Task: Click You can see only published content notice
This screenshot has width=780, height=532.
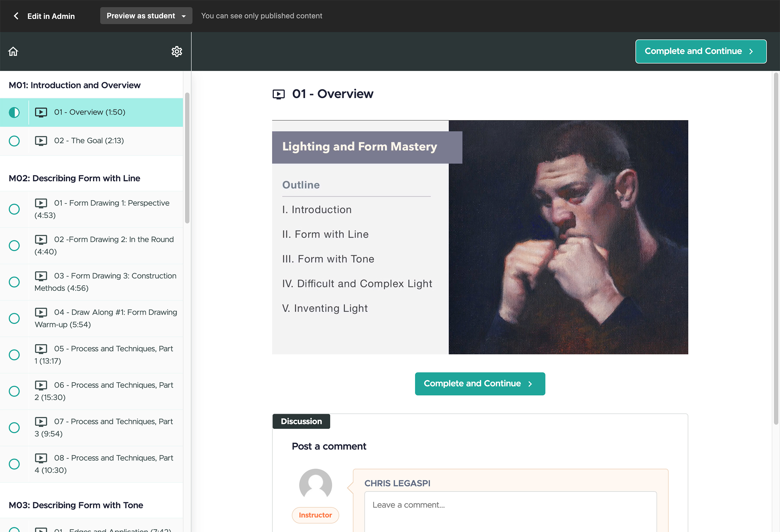Action: [261, 16]
